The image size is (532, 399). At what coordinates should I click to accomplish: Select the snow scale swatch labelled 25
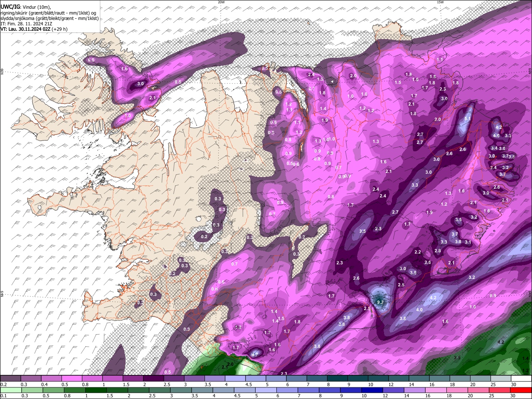point(501,378)
